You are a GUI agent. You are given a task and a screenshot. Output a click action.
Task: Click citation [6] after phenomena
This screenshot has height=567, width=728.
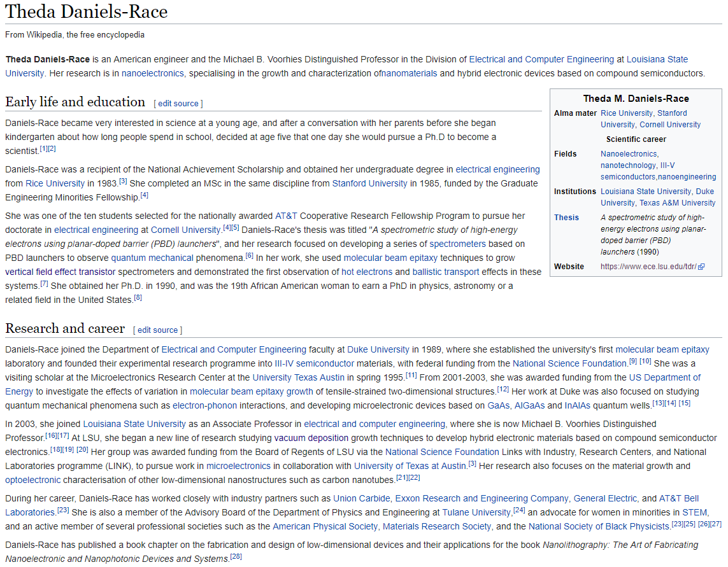(249, 256)
